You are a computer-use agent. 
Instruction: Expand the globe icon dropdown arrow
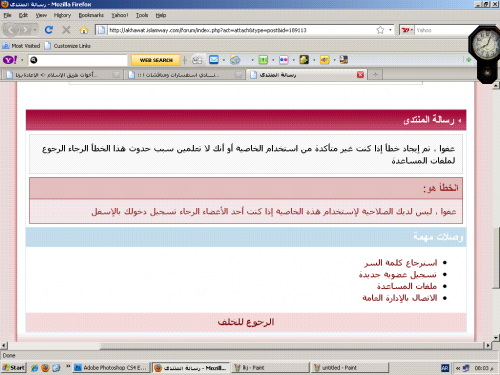tap(252, 60)
